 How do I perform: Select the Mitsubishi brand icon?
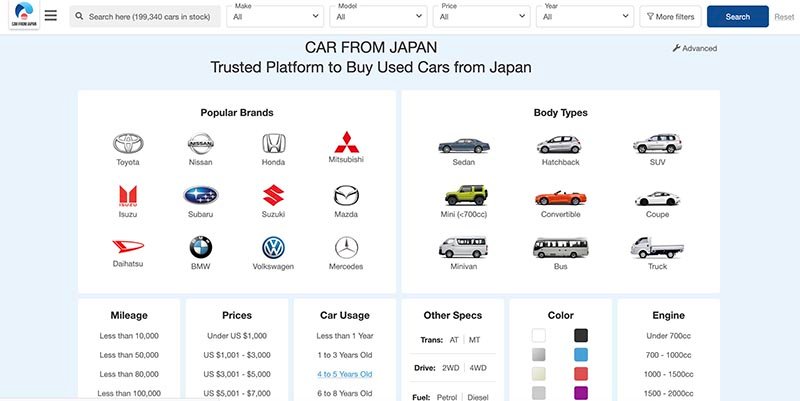point(346,141)
